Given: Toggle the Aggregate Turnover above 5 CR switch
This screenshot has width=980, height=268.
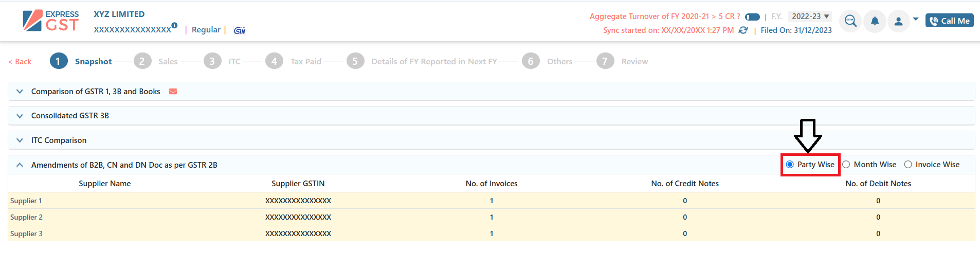Looking at the screenshot, I should (752, 17).
